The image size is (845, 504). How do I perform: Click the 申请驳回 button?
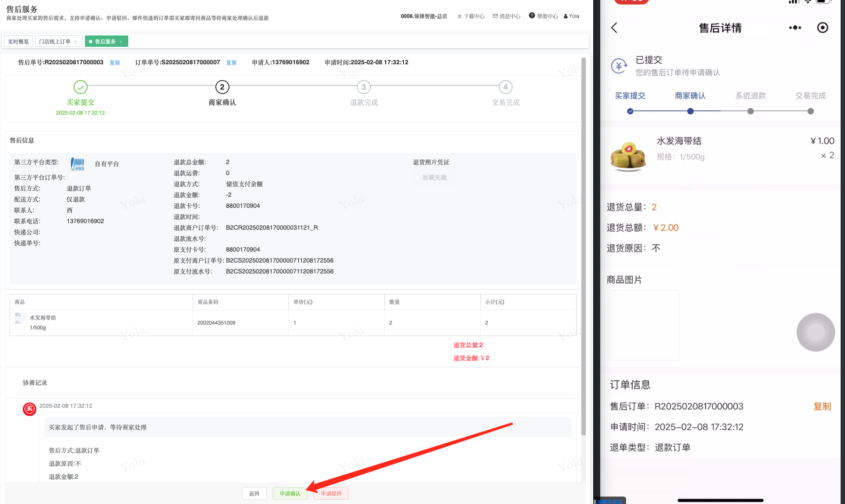click(331, 493)
